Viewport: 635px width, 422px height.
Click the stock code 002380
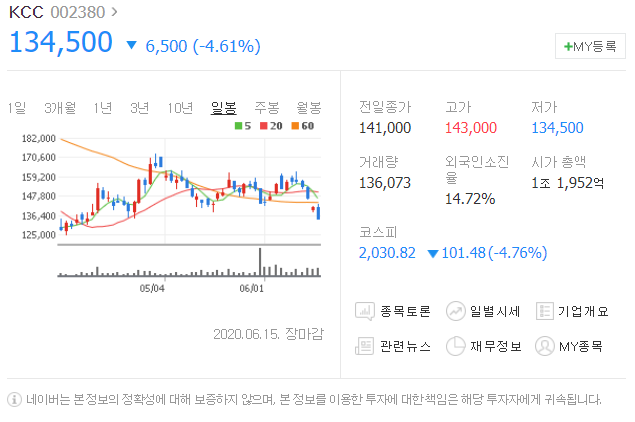[78, 12]
